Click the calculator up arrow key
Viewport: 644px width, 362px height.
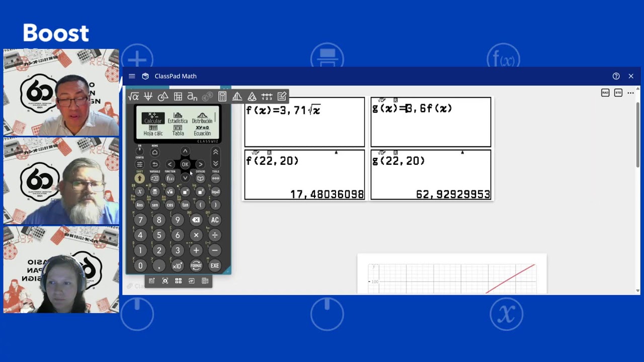[x=185, y=151]
